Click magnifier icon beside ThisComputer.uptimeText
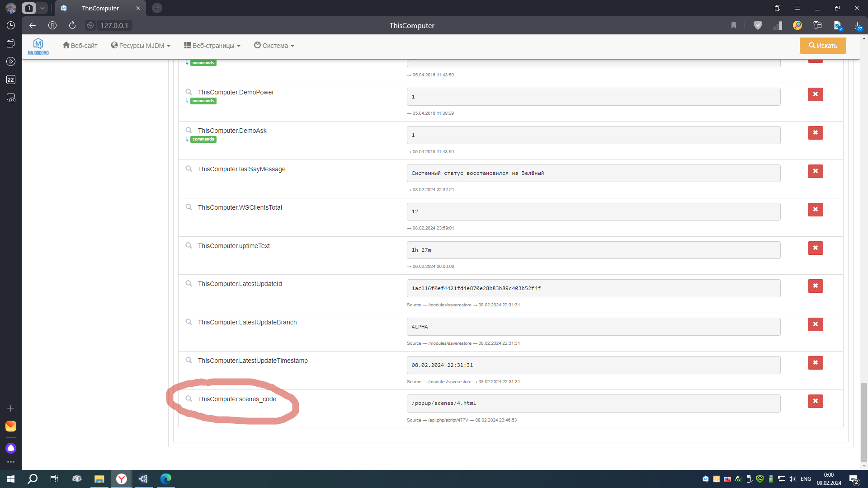 (189, 246)
